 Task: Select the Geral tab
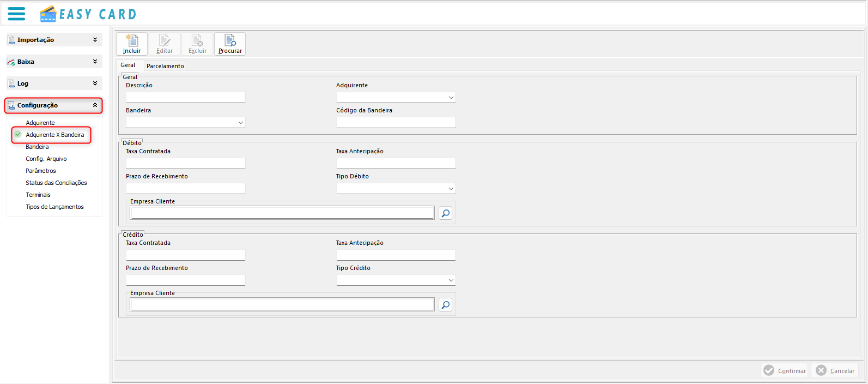point(128,65)
